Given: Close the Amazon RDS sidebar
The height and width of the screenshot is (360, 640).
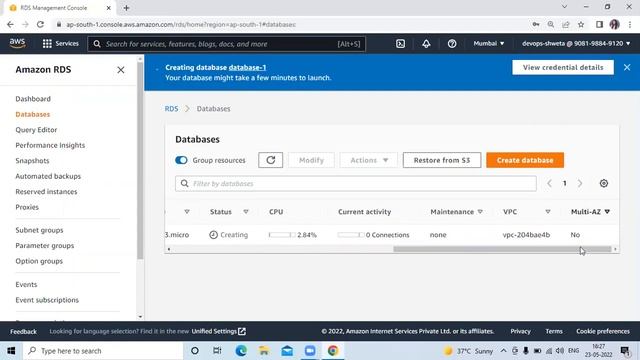Looking at the screenshot, I should pyautogui.click(x=121, y=70).
